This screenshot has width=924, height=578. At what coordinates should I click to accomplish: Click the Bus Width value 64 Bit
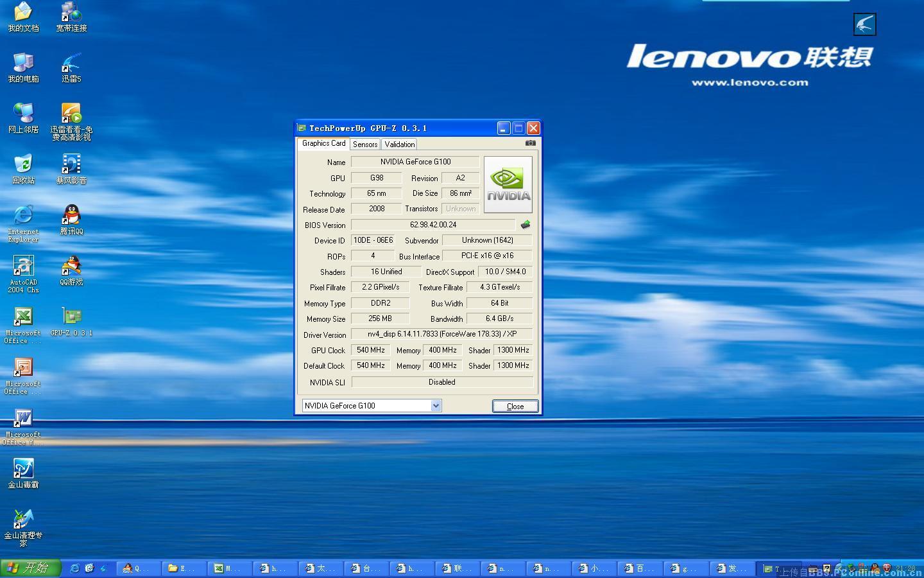[500, 303]
